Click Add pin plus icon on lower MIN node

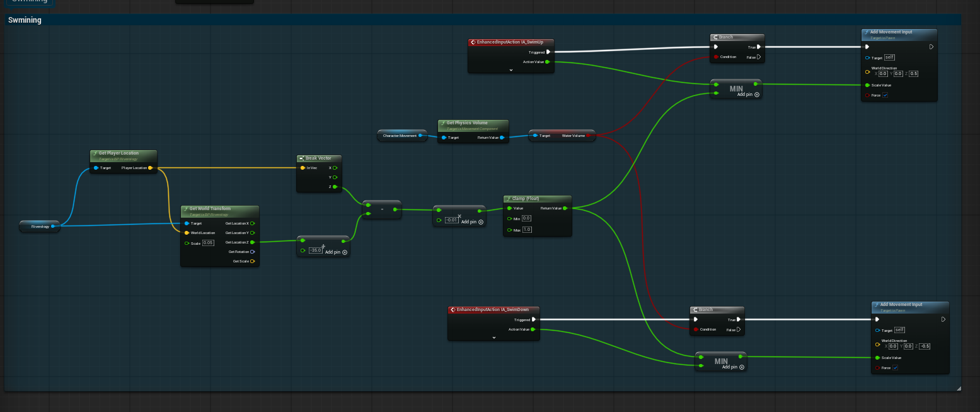pyautogui.click(x=741, y=367)
